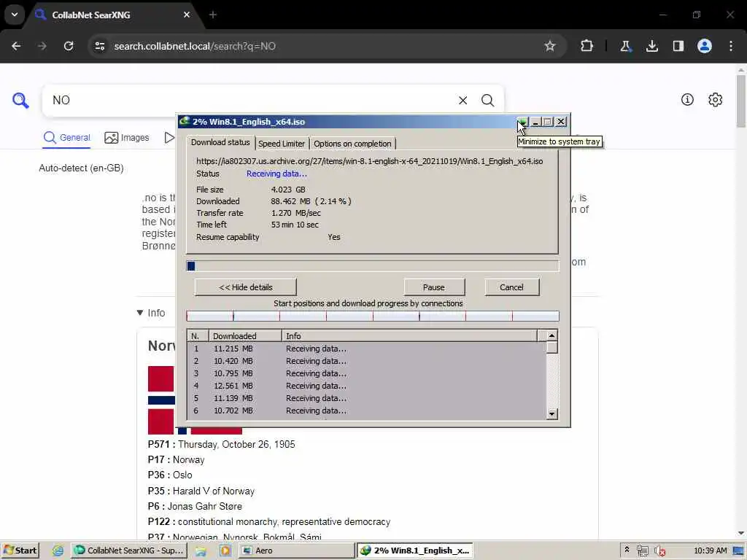This screenshot has width=747, height=560.
Task: Click the SearXNG magnifier logo
Action: (20, 100)
